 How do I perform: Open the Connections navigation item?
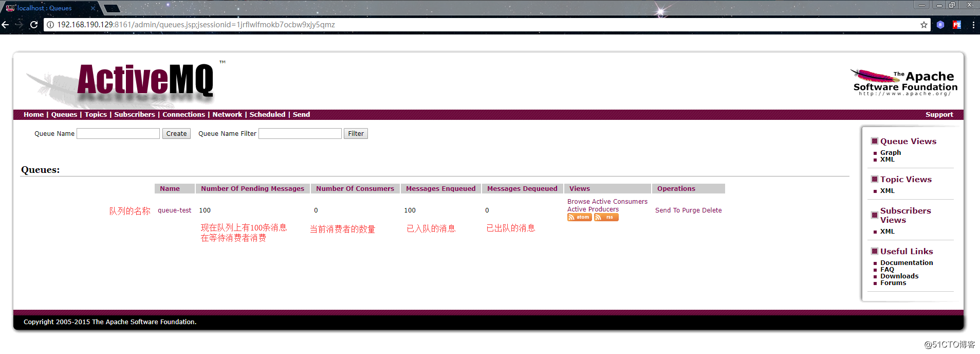point(183,115)
